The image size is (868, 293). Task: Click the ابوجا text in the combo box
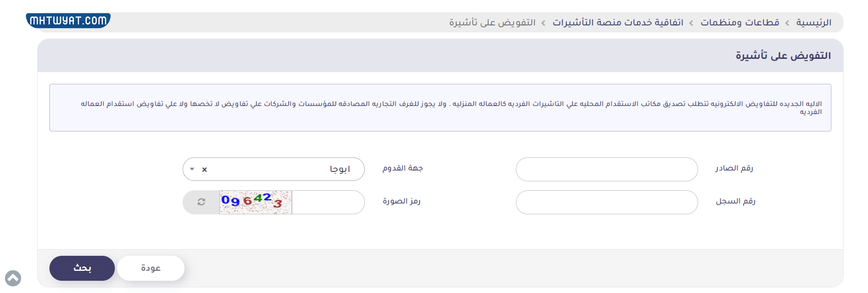pyautogui.click(x=339, y=169)
